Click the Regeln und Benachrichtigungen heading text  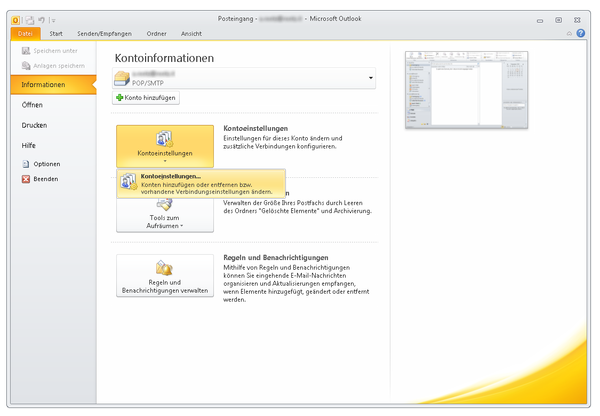[276, 258]
